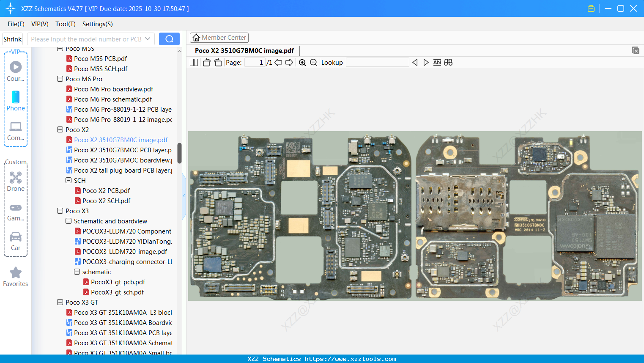Click the membership card icon in title bar
The image size is (644, 363).
591,8
